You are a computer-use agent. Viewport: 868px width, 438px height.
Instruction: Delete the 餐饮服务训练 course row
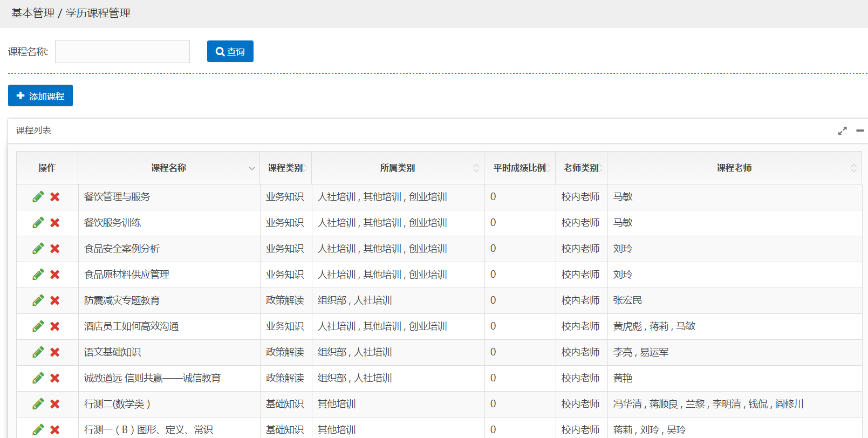[x=55, y=223]
